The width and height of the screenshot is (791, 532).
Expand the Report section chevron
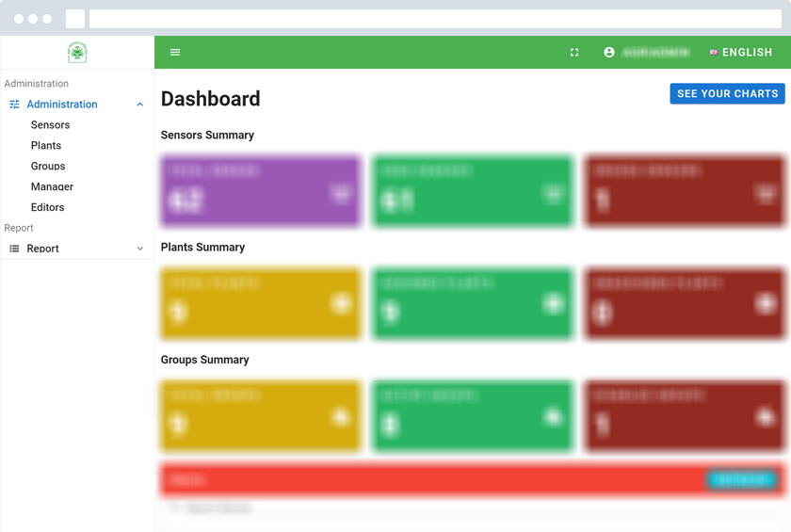pyautogui.click(x=140, y=249)
